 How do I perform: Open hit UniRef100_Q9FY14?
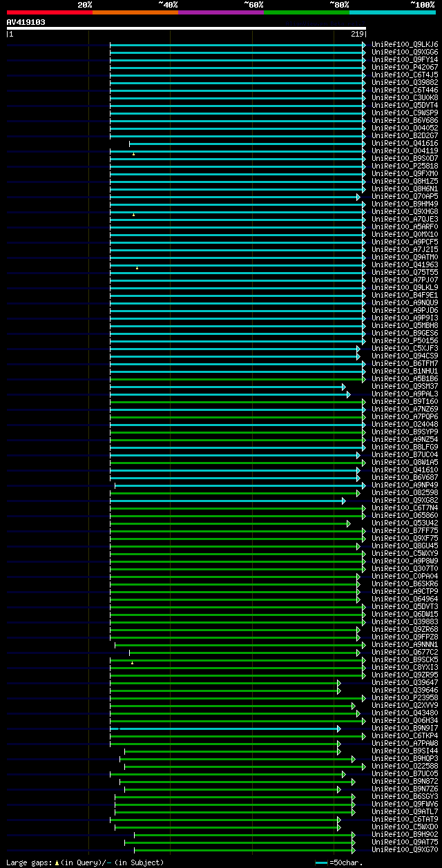pyautogui.click(x=405, y=59)
